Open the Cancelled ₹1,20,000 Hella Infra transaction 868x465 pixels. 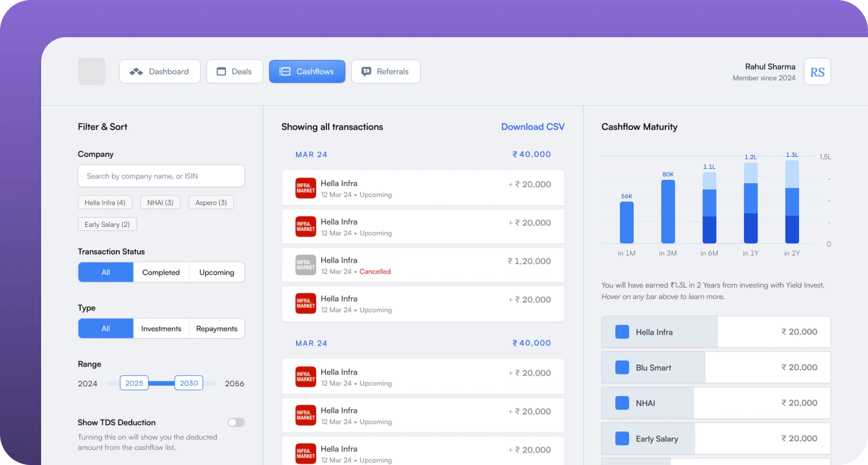423,265
